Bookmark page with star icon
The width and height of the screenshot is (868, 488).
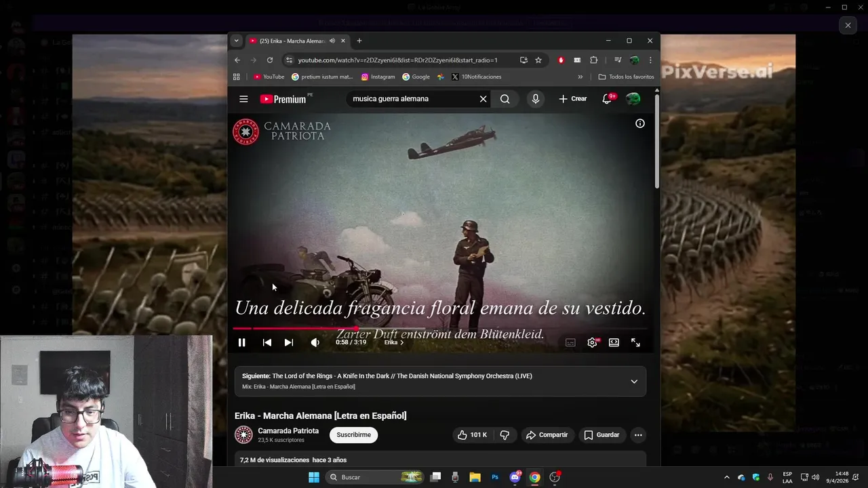[x=538, y=60]
